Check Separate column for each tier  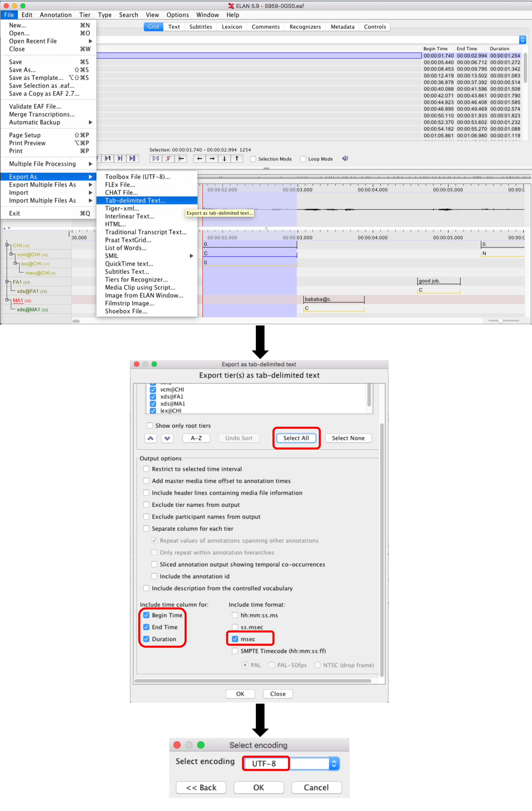click(x=146, y=528)
